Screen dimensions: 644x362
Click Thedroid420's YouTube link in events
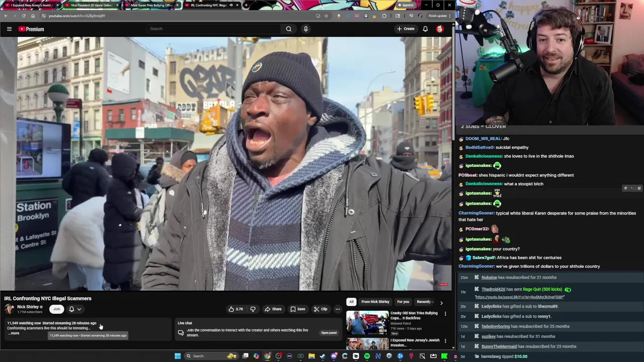519,297
